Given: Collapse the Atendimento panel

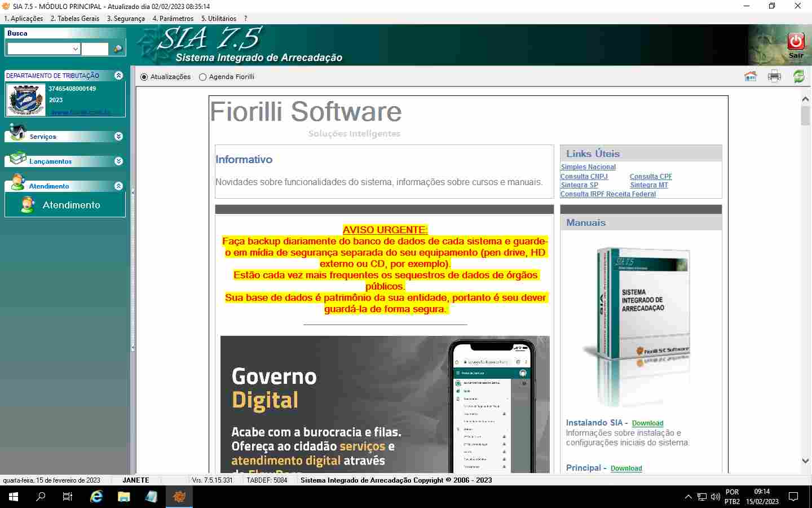Looking at the screenshot, I should [x=118, y=186].
